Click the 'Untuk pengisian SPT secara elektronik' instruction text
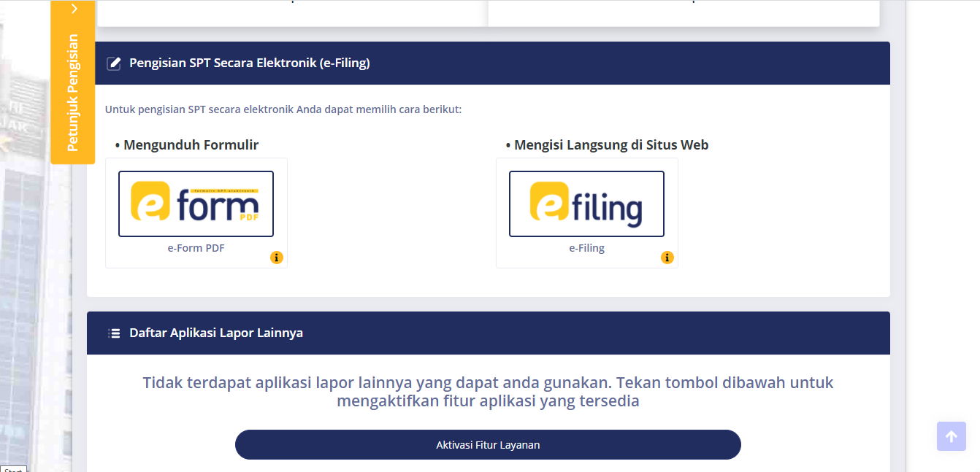This screenshot has width=980, height=472. [x=283, y=109]
